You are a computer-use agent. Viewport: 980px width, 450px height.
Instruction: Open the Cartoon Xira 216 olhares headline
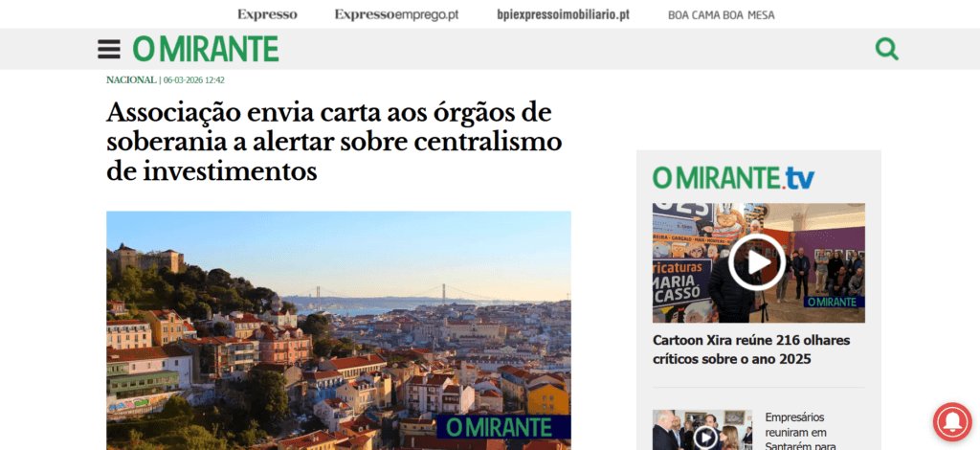click(x=751, y=349)
